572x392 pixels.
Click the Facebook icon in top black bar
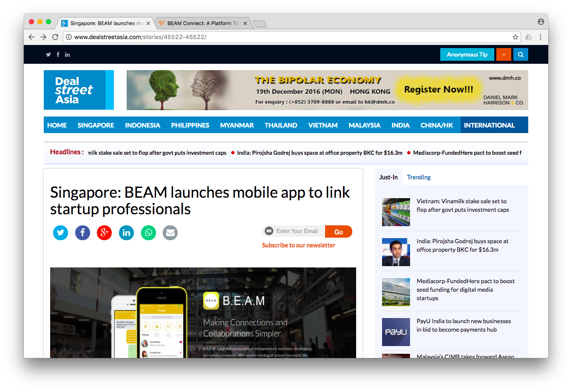point(58,54)
